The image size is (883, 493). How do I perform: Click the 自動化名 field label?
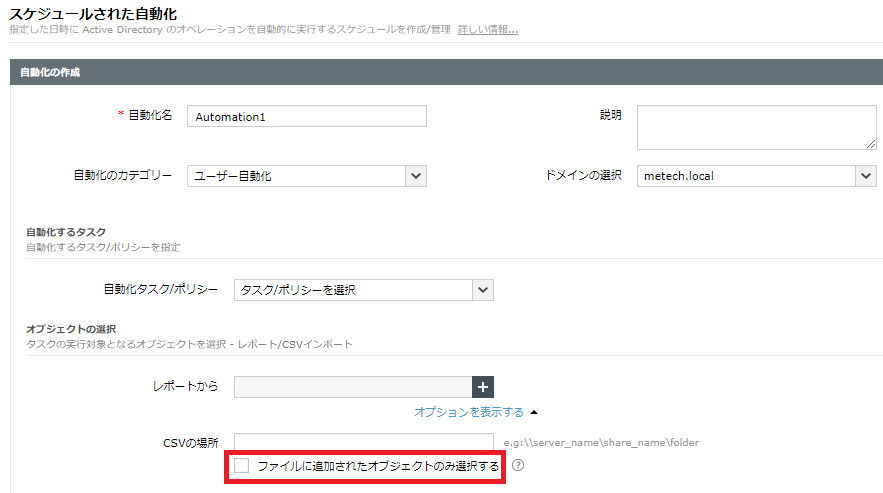[150, 115]
